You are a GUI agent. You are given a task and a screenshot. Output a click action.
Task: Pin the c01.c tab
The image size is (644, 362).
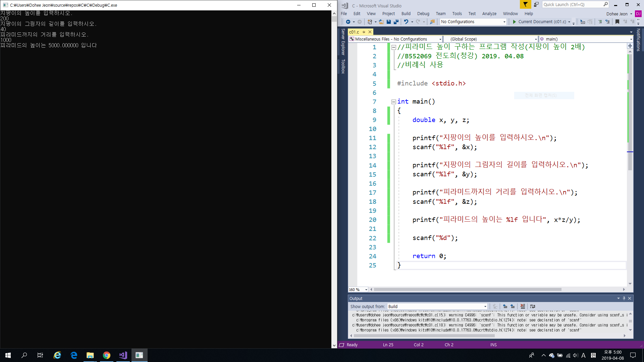[x=364, y=32]
